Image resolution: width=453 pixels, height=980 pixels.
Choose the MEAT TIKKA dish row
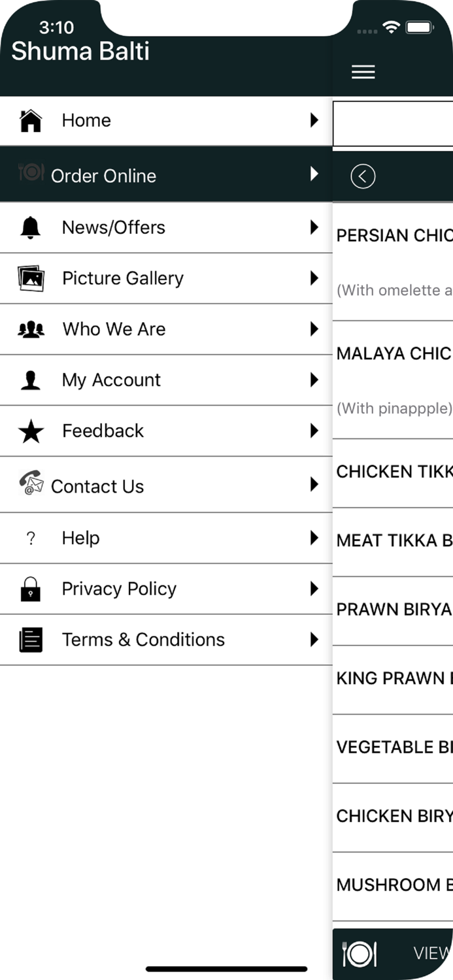point(394,541)
